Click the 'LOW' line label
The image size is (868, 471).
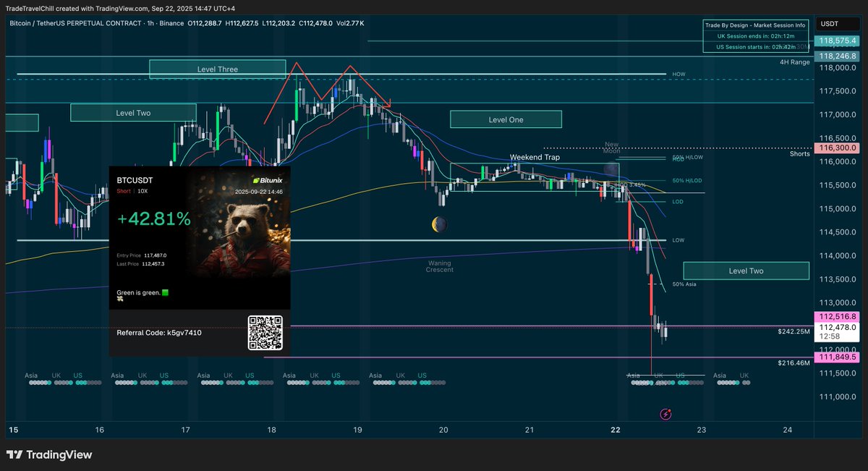[678, 240]
